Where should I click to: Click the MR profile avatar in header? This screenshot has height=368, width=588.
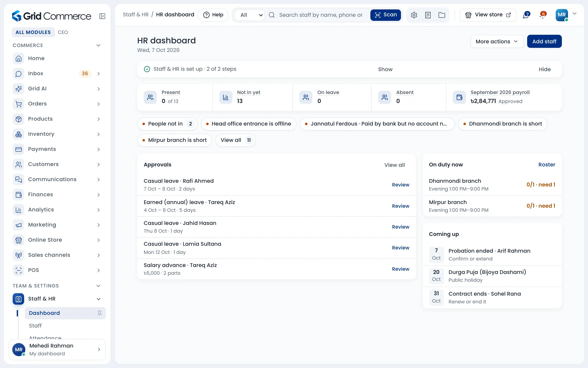click(562, 15)
